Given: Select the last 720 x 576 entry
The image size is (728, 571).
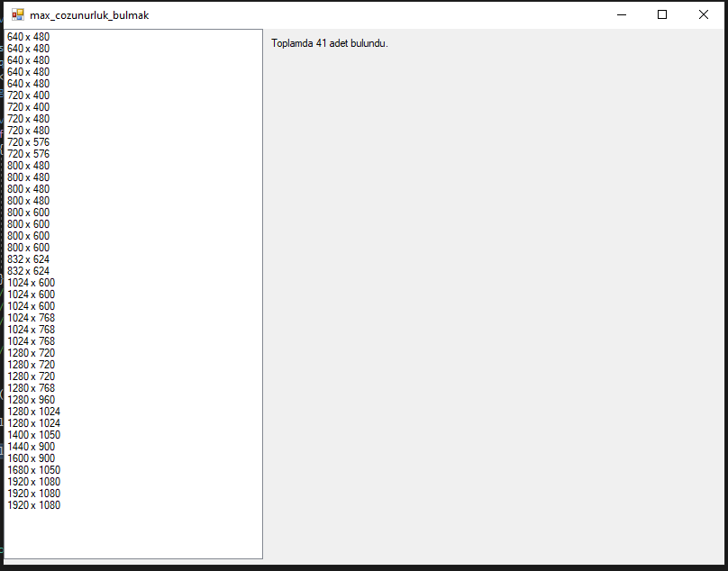Looking at the screenshot, I should coord(29,154).
